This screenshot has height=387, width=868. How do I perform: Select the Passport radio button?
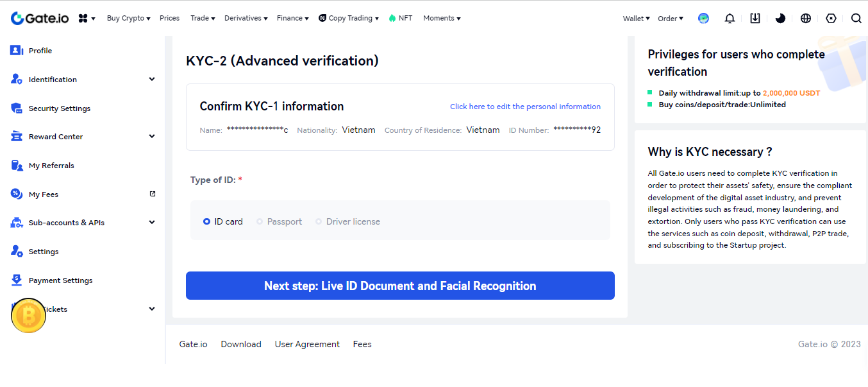260,221
